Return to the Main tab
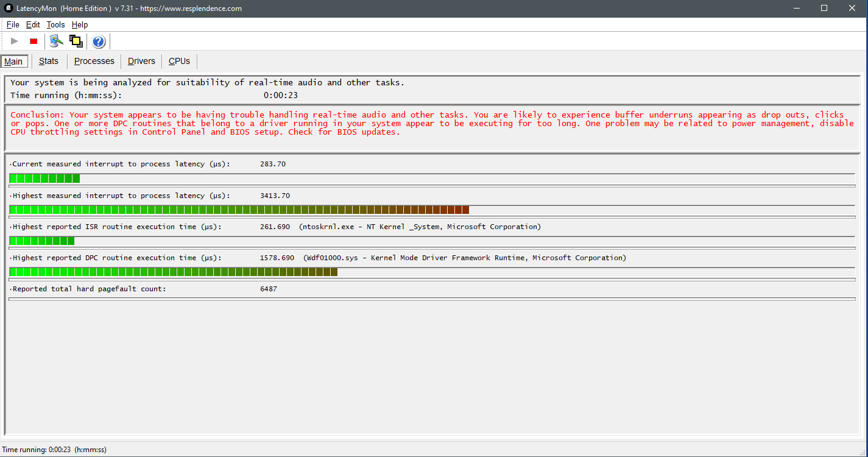The height and width of the screenshot is (457, 868). tap(14, 61)
